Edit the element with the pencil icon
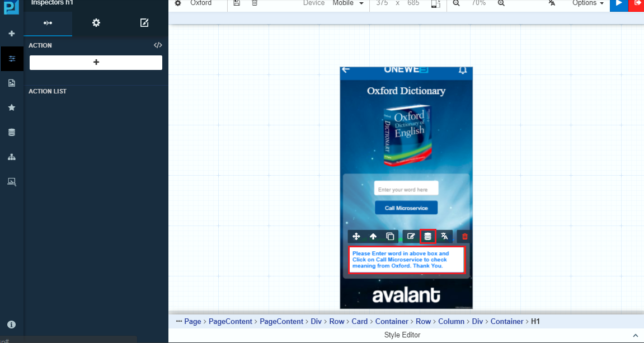The image size is (644, 343). click(411, 236)
